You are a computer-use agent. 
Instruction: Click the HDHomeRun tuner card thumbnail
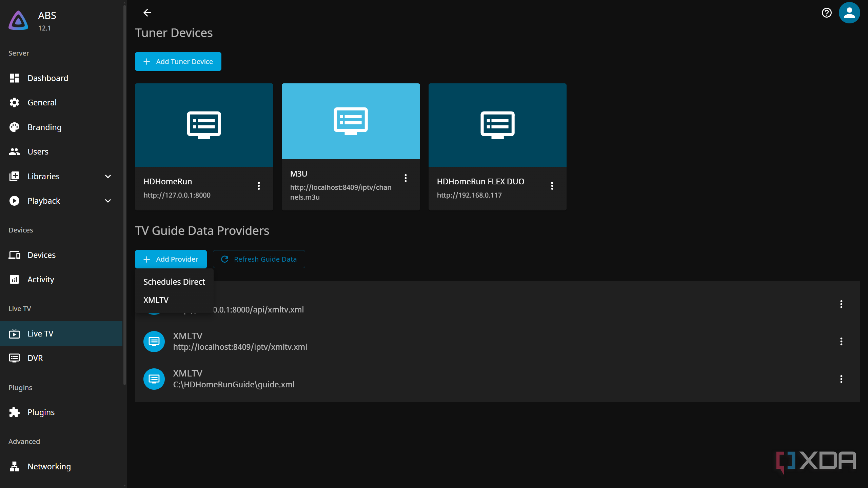[x=204, y=125]
